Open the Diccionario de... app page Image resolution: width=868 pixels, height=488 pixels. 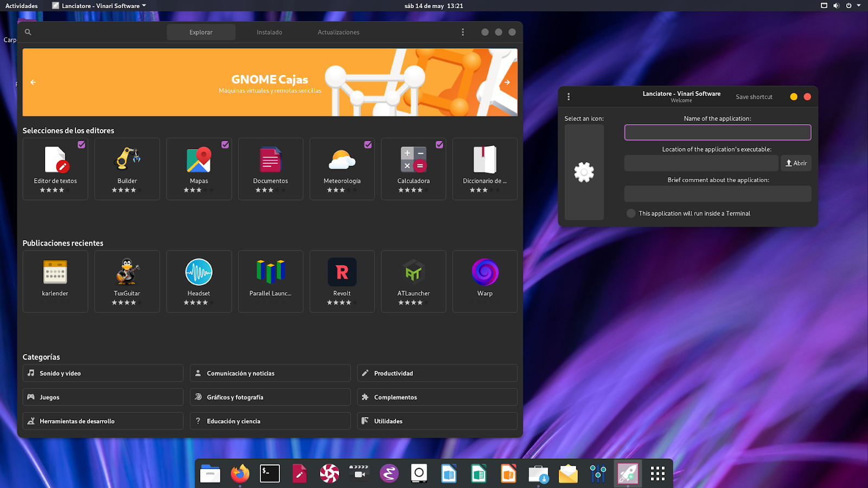pyautogui.click(x=485, y=169)
